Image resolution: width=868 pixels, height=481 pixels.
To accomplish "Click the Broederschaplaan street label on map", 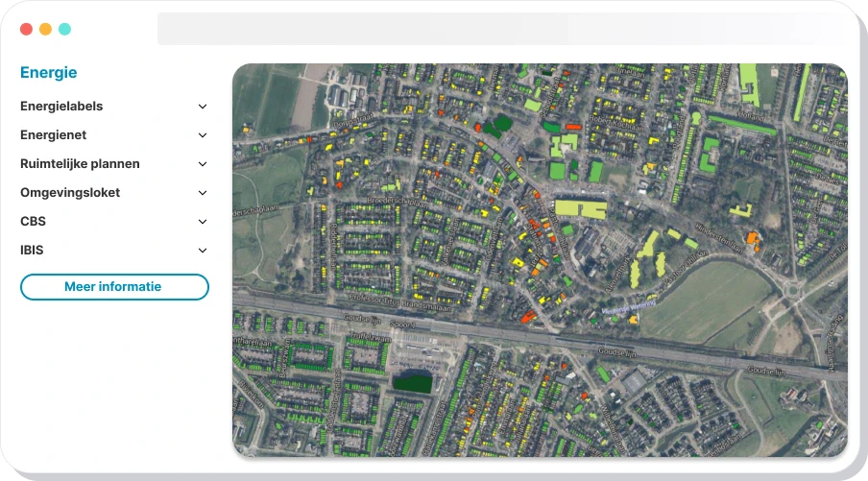I will click(397, 202).
